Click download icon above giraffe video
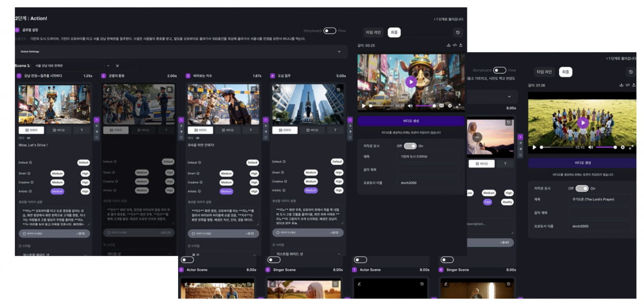The image size is (644, 306). tap(448, 46)
